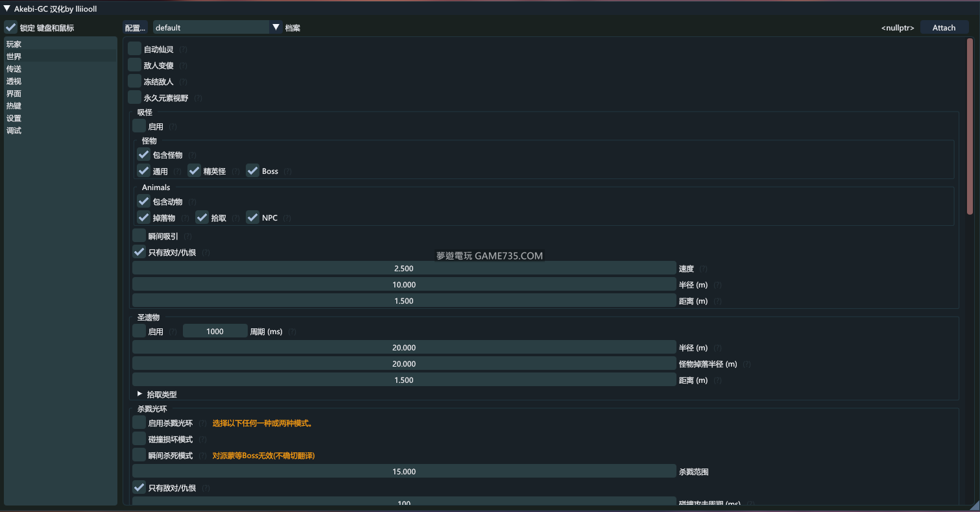980x512 pixels.
Task: Click the help marker next to 冻结敌人
Action: pos(183,82)
